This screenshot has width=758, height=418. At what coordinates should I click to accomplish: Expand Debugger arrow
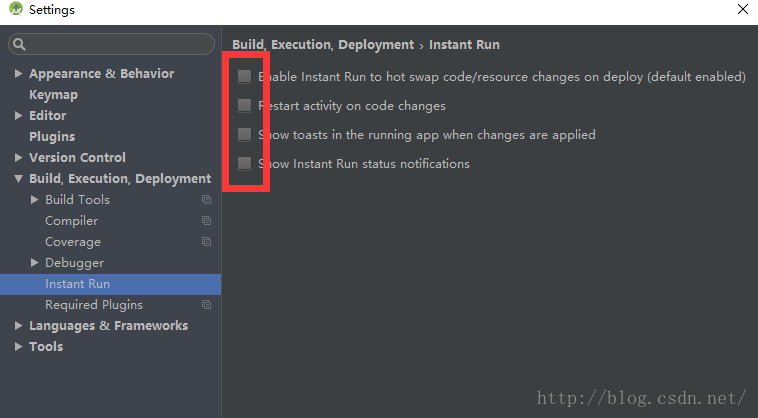34,262
